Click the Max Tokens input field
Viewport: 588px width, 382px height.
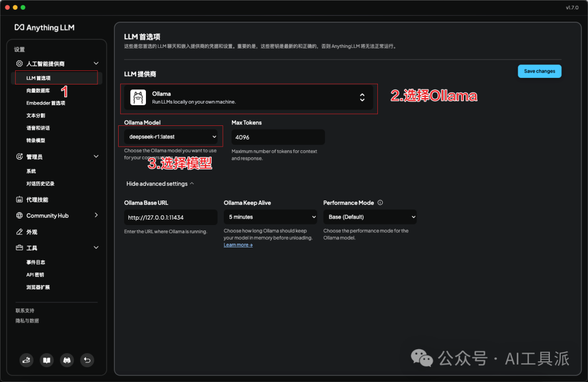[x=278, y=137]
